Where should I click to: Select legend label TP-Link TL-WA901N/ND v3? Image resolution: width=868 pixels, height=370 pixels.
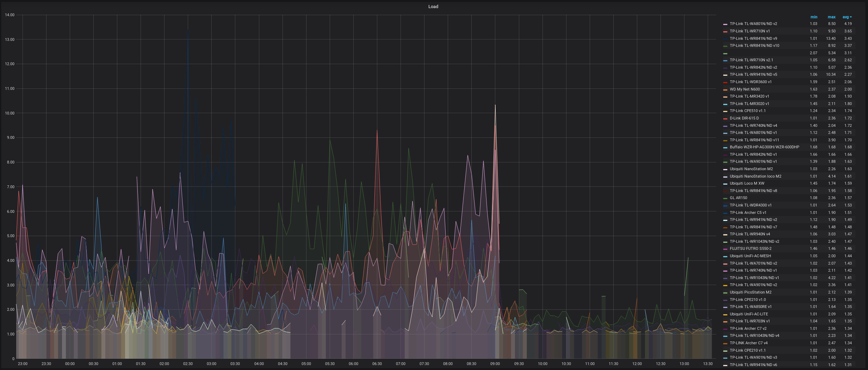tap(753, 357)
